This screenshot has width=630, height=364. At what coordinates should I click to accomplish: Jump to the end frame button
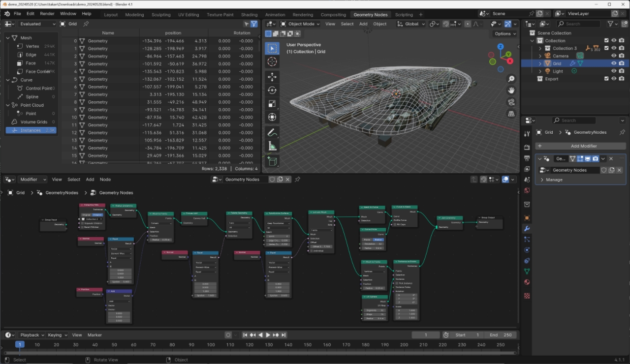[284, 335]
